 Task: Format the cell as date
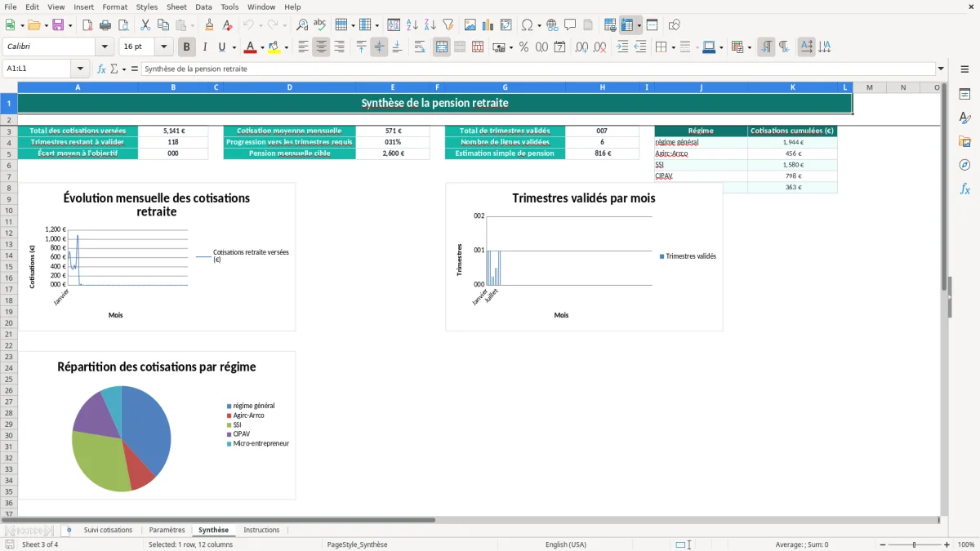click(560, 47)
